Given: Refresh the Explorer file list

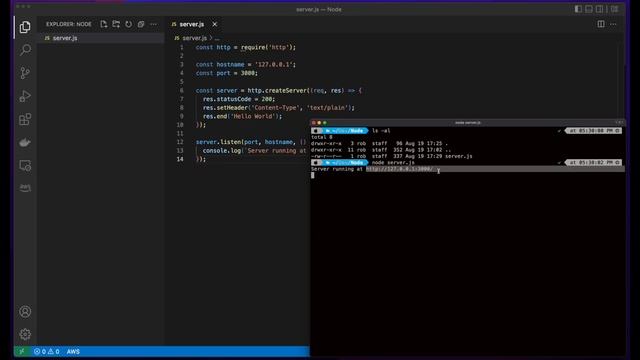Looking at the screenshot, I should (x=129, y=24).
